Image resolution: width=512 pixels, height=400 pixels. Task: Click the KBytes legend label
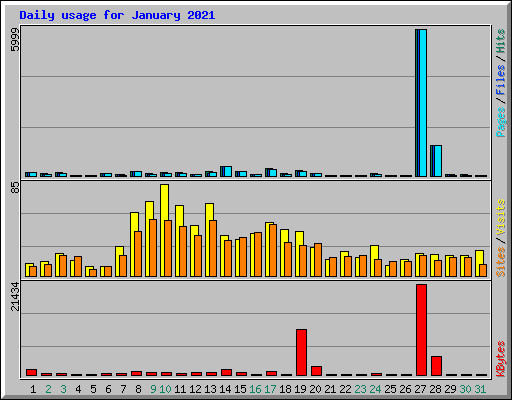pos(500,359)
